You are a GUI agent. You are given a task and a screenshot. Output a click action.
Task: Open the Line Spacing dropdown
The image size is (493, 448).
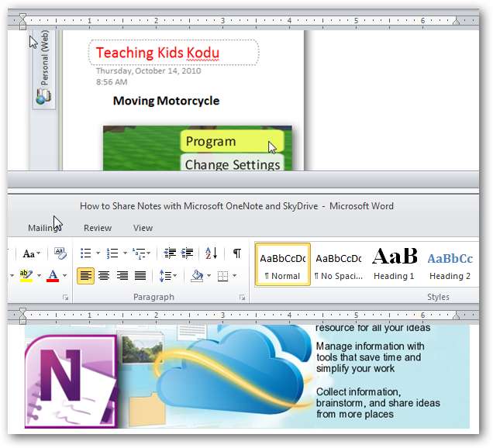168,276
